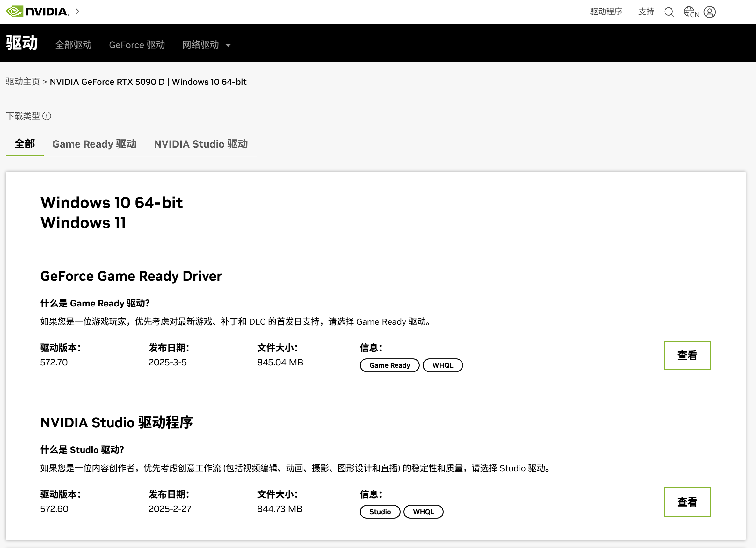This screenshot has width=756, height=548.
Task: Click WHQL badge in Game Ready row
Action: point(442,365)
